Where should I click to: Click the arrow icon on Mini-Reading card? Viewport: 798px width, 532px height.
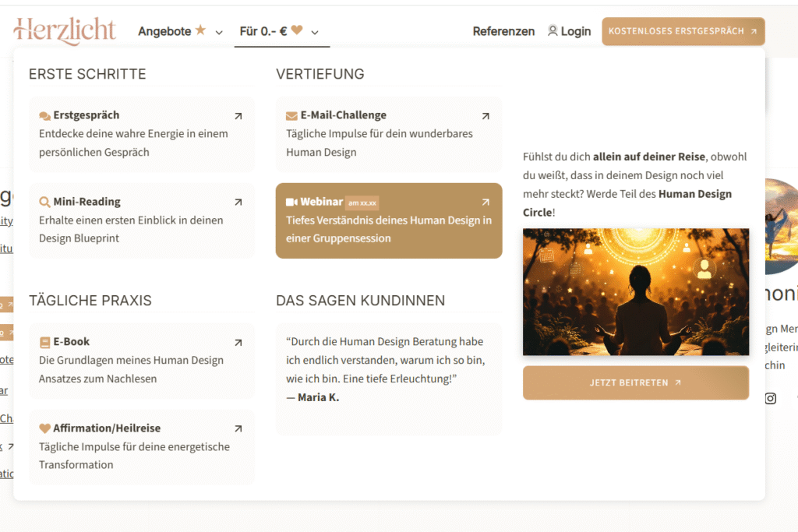point(238,202)
